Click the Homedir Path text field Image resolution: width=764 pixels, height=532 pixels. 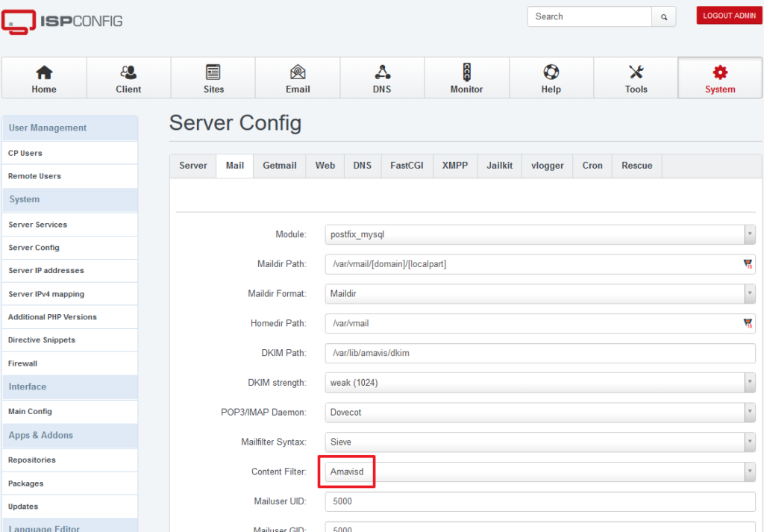point(540,323)
